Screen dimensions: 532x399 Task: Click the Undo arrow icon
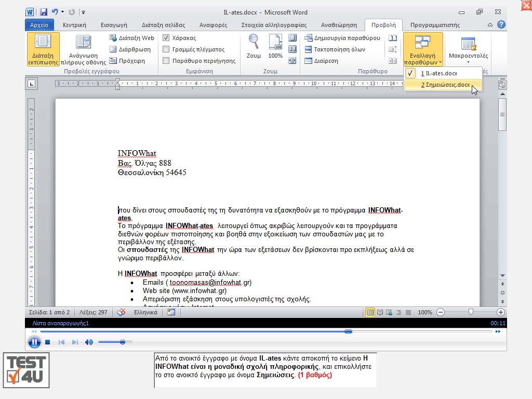point(54,12)
